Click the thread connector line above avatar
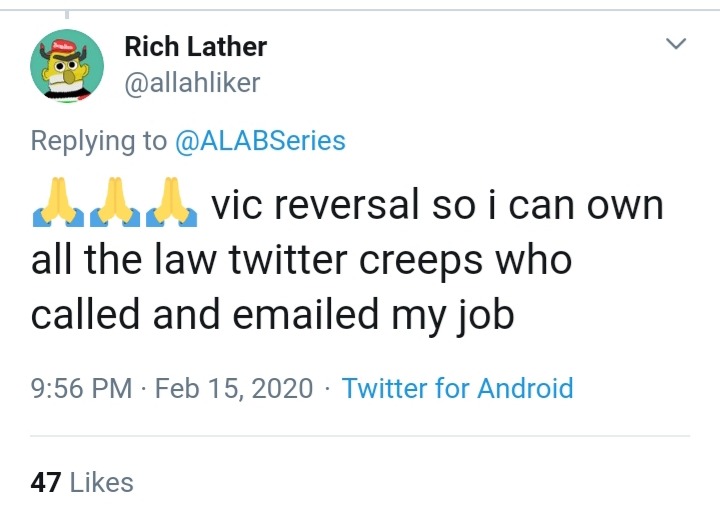The image size is (720, 521). tap(67, 14)
